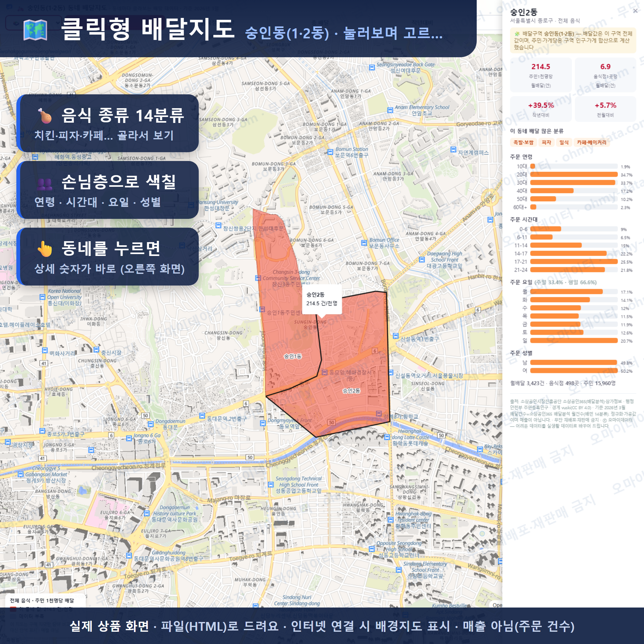Click the 40대 age row showing 17.2%
Screen dimensions: 644x644
pyautogui.click(x=573, y=191)
